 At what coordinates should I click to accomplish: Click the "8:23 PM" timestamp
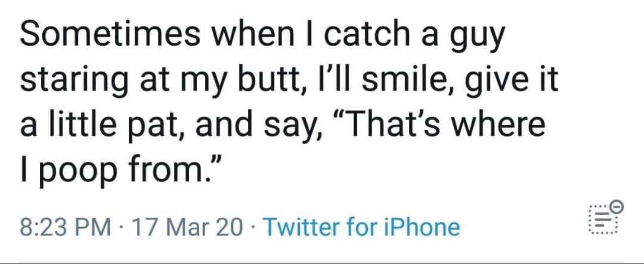coord(66,226)
